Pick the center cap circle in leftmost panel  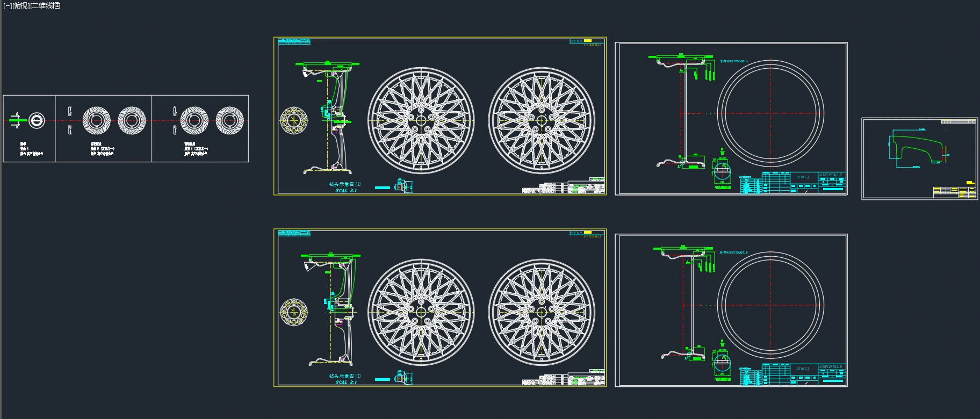37,120
